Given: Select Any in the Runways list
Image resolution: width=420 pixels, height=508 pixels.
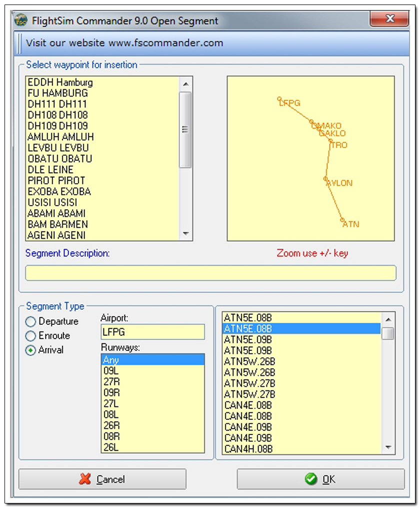Looking at the screenshot, I should 152,360.
